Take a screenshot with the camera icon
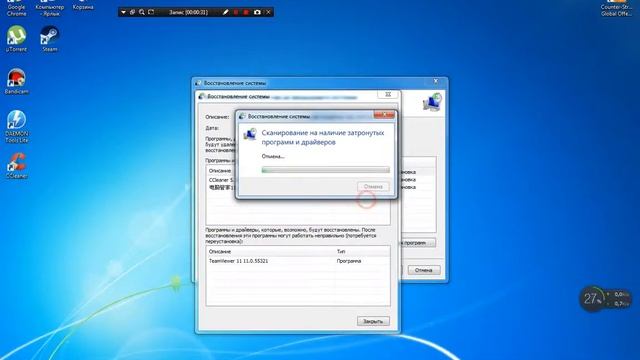 [257, 12]
